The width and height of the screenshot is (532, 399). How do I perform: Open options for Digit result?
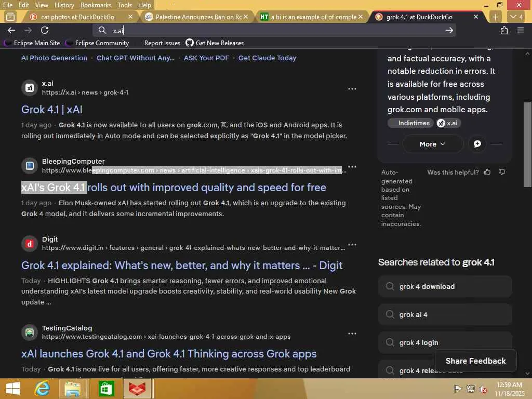click(x=352, y=245)
